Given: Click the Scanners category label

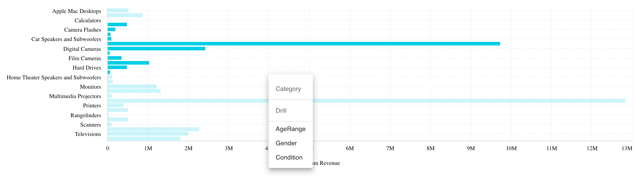Looking at the screenshot, I should pyautogui.click(x=90, y=125).
